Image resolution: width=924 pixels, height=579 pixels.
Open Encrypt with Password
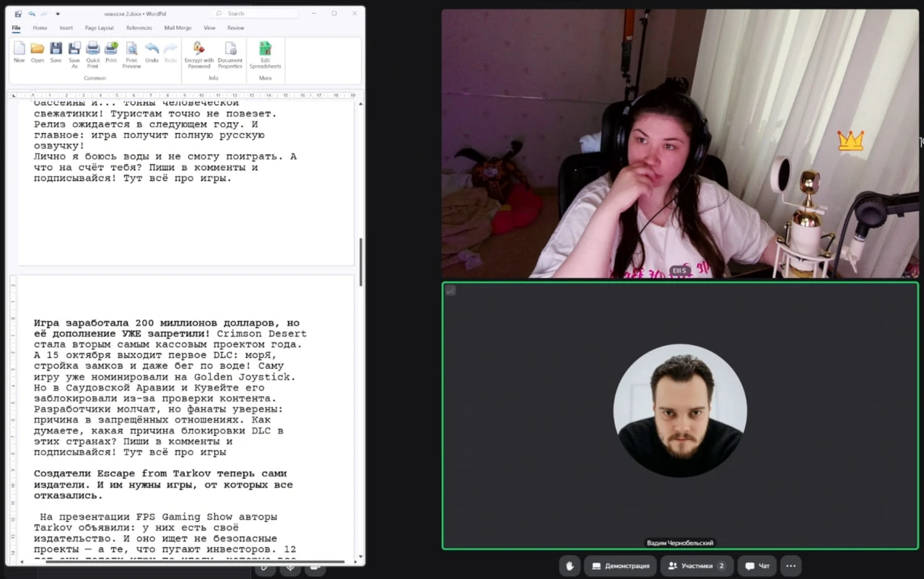[x=199, y=55]
